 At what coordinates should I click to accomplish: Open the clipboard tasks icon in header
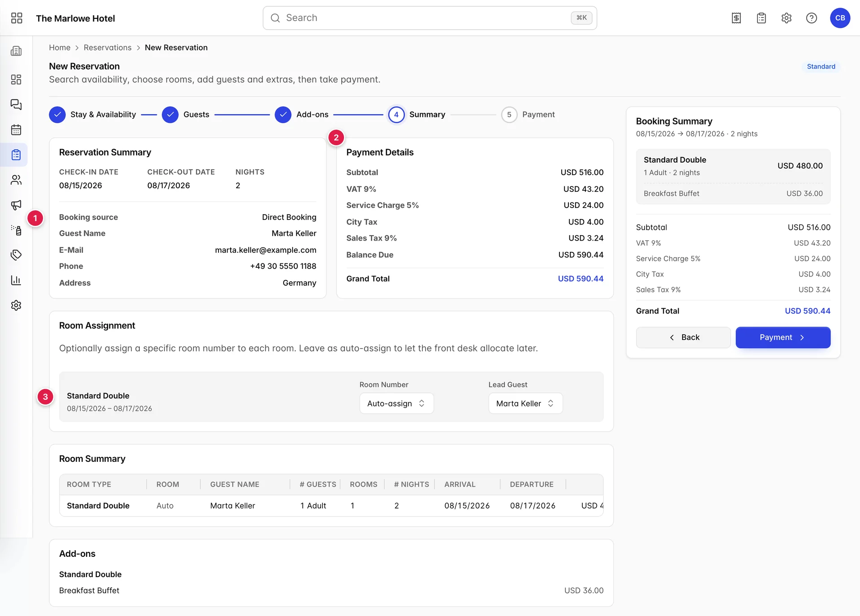[761, 18]
